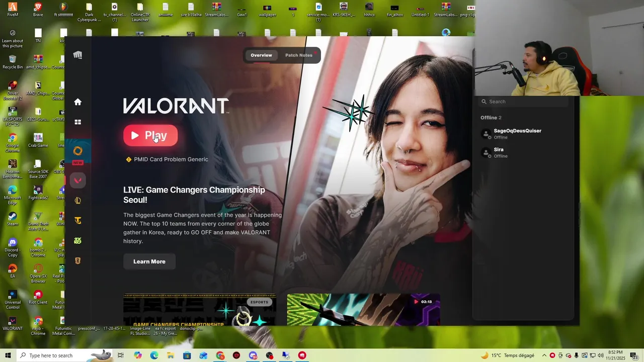Screen dimensions: 644x362
Task: Select the VALORANT icon in the sidebar
Action: 77,180
